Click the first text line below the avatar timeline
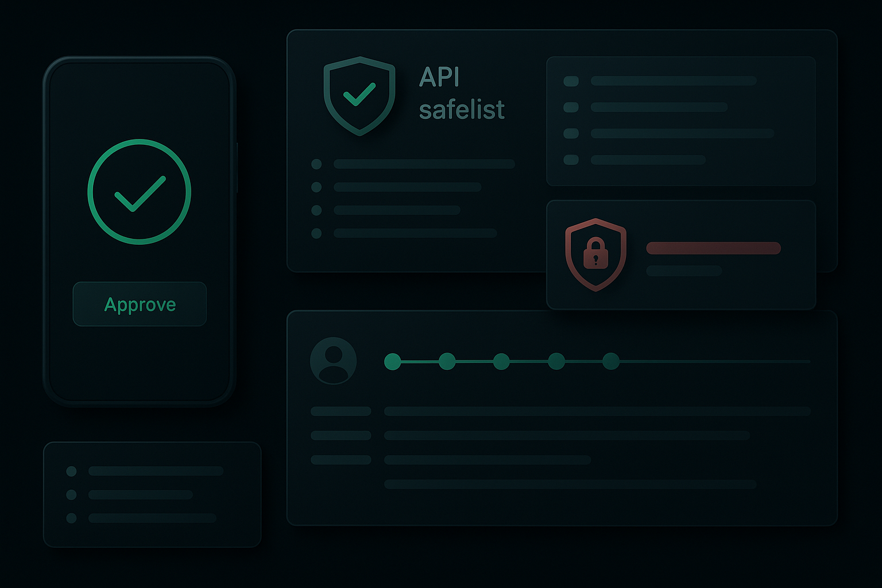This screenshot has width=882, height=588. click(x=597, y=411)
